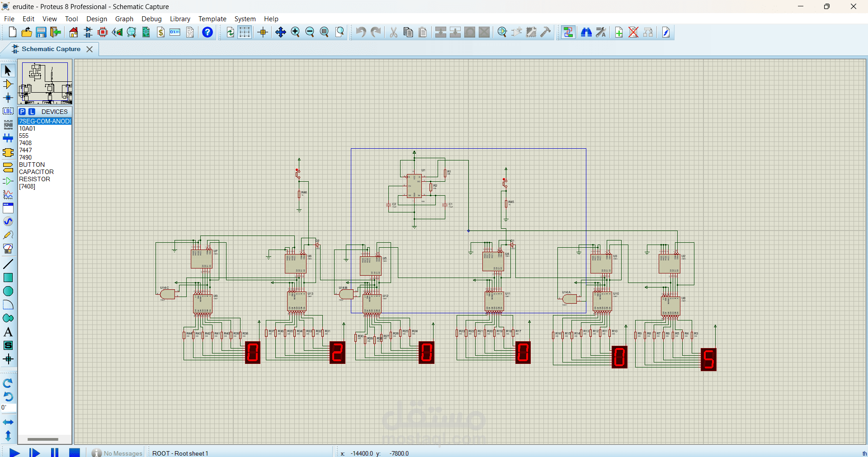Open the Bill of Materials icon
The image size is (868, 457).
click(161, 32)
